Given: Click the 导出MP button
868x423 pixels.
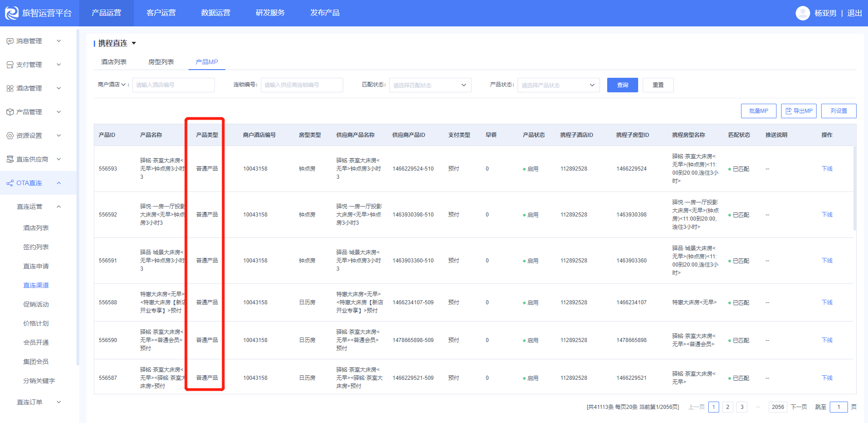Looking at the screenshot, I should (x=799, y=111).
